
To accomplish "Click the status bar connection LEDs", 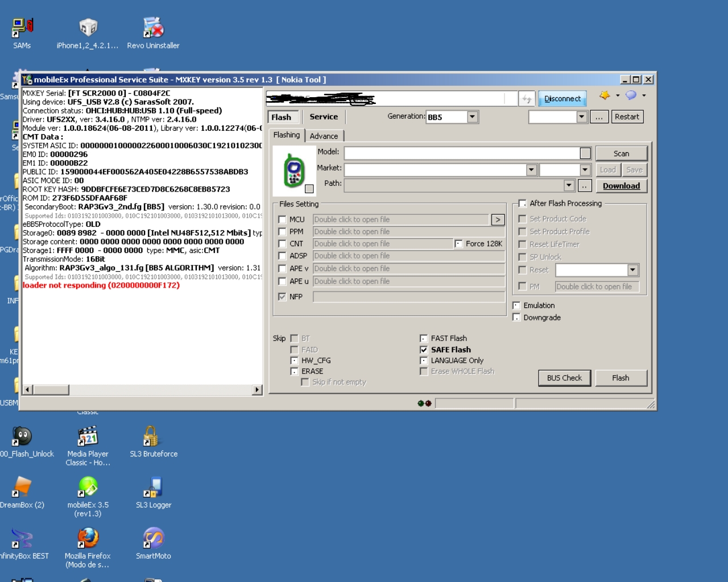I will (x=424, y=404).
